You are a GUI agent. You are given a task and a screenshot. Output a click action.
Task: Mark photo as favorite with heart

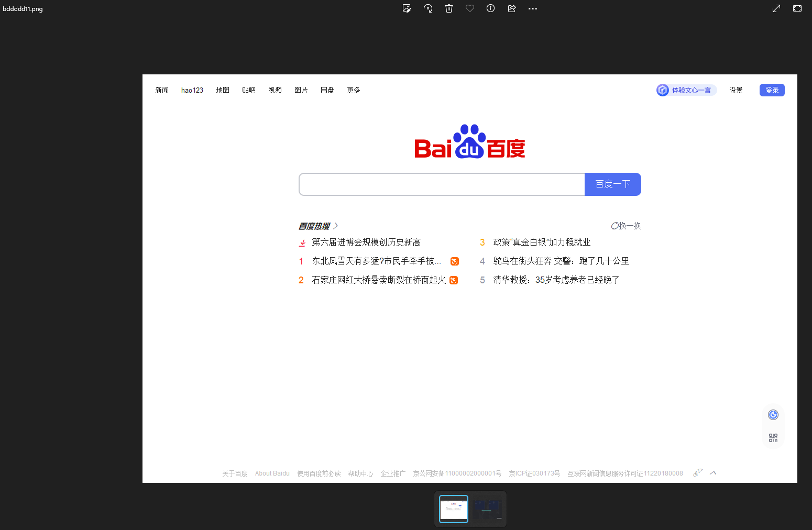click(470, 8)
